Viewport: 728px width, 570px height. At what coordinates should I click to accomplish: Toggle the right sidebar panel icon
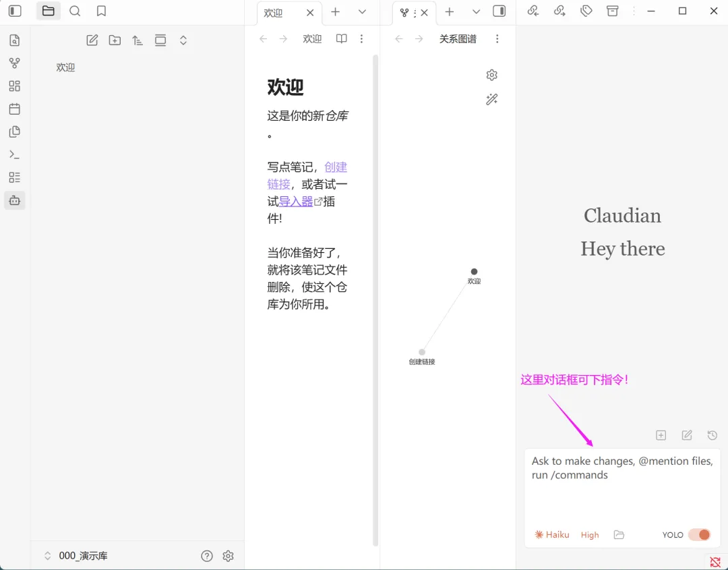pyautogui.click(x=499, y=11)
